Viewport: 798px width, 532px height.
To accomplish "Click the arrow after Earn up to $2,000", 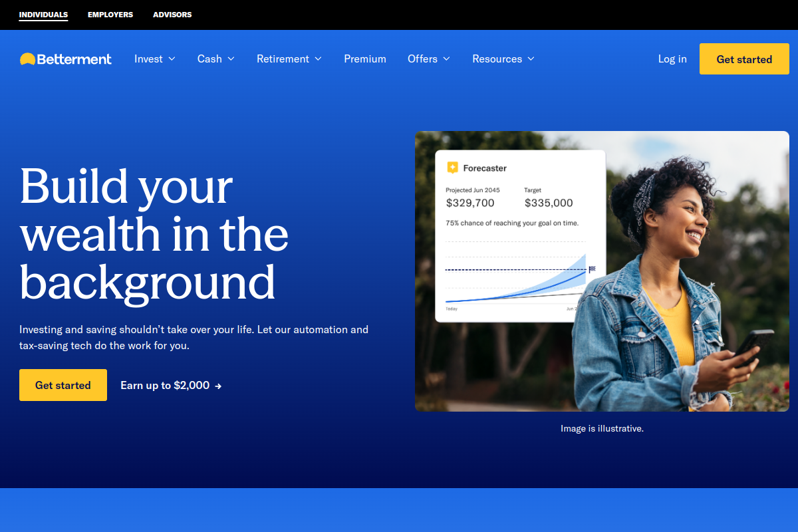I will point(218,386).
